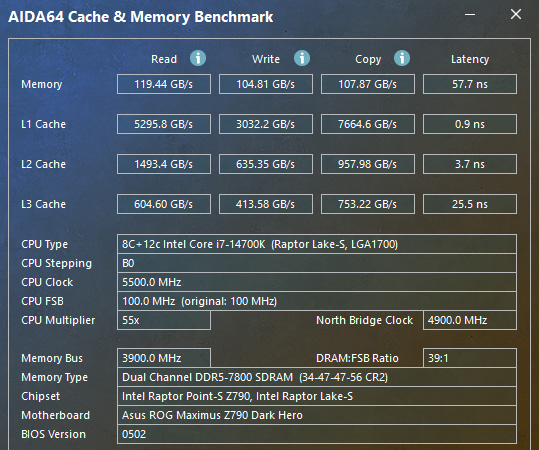Click the L2 Cache Write 635.35 GB/s field
Image resolution: width=539 pixels, height=450 pixels.
point(266,164)
